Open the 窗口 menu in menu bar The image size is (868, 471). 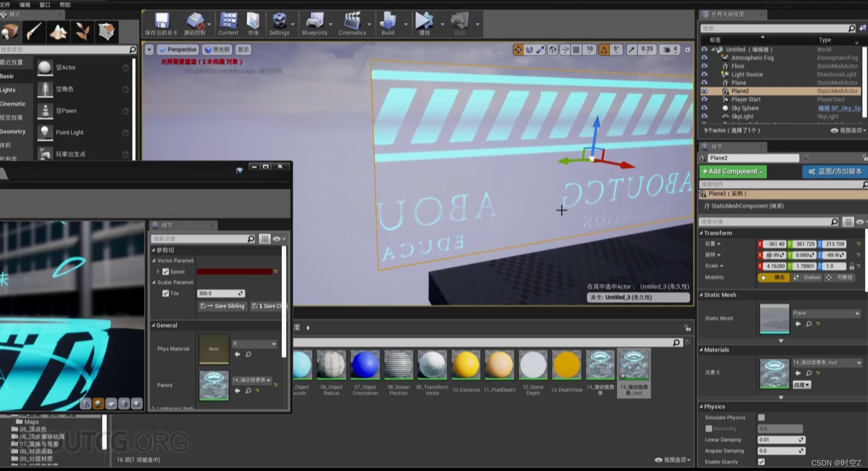45,4
